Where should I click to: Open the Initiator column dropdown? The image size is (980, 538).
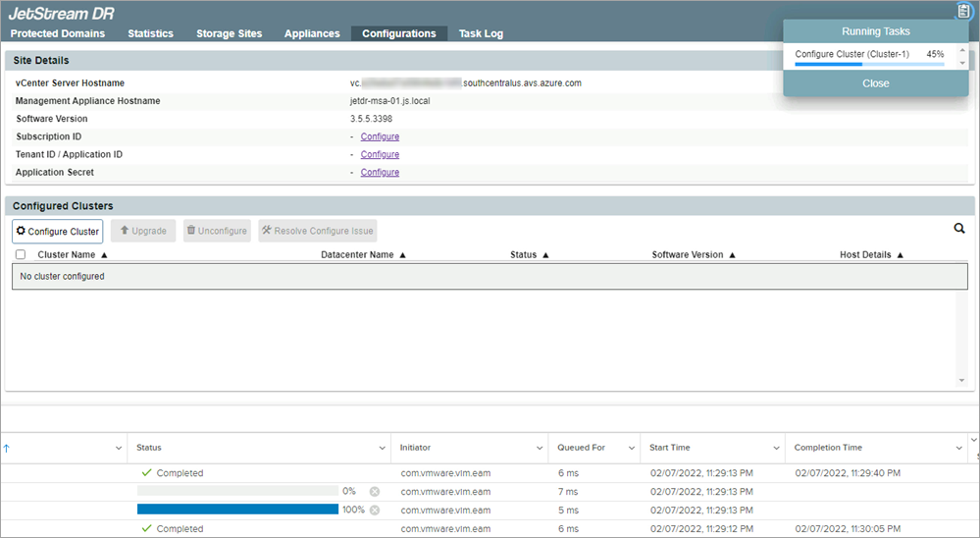click(x=539, y=448)
